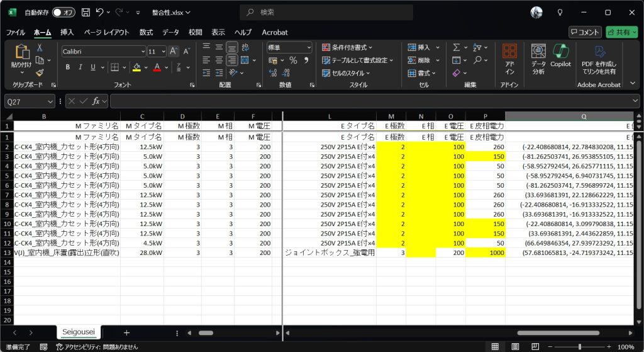Open the Data Analysis tool
The image size is (644, 352).
(x=538, y=60)
